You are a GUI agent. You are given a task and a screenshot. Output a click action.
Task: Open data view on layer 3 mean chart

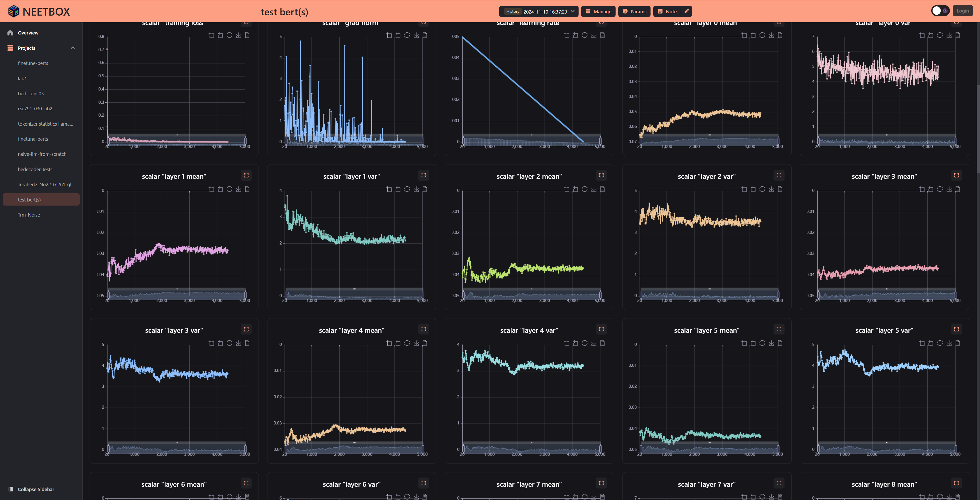point(958,189)
